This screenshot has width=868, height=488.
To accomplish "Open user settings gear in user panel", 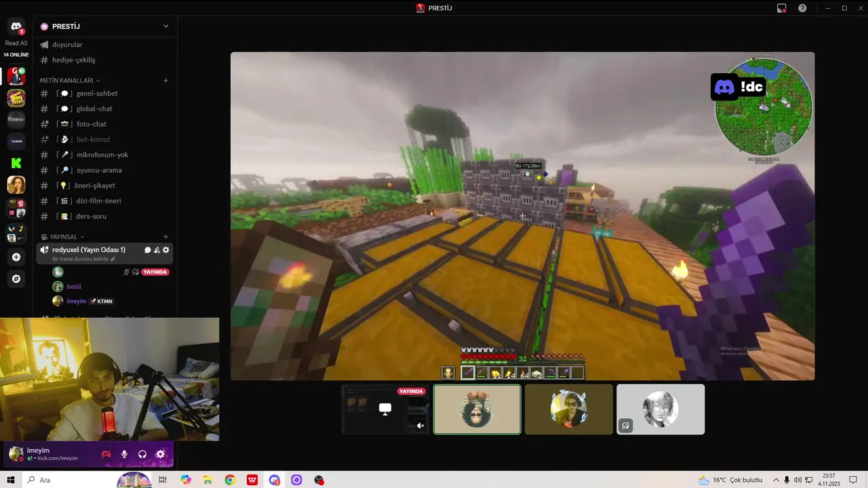I will (161, 454).
